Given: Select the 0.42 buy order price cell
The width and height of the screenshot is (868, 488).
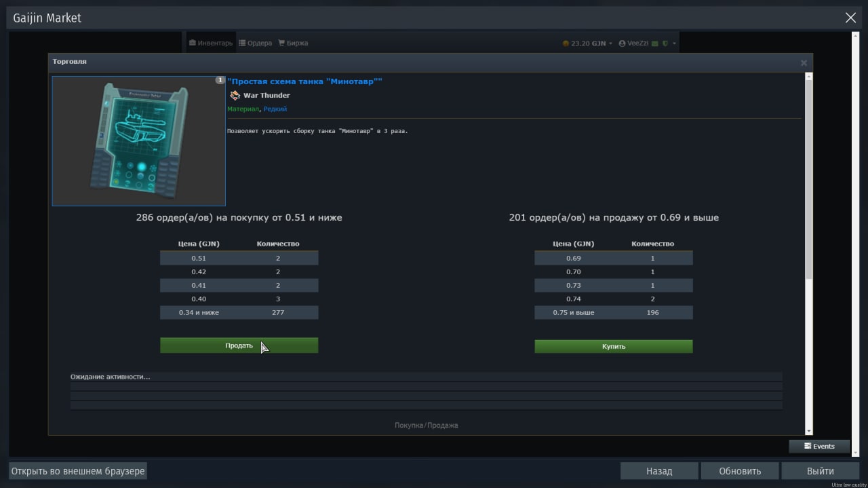Looking at the screenshot, I should (x=199, y=271).
